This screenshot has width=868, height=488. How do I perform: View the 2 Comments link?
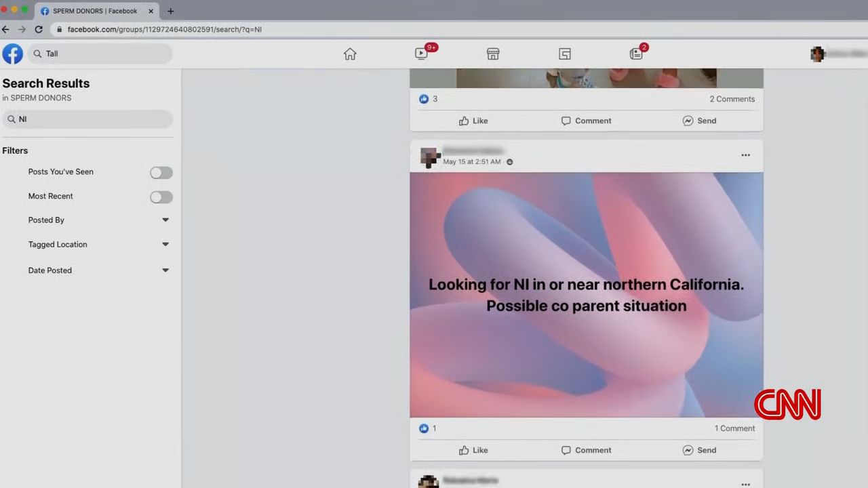[x=732, y=99]
